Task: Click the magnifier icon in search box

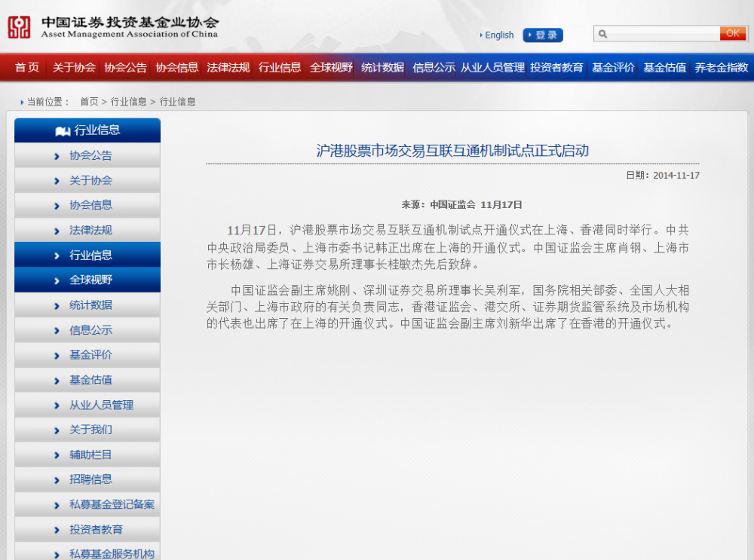Action: [602, 34]
